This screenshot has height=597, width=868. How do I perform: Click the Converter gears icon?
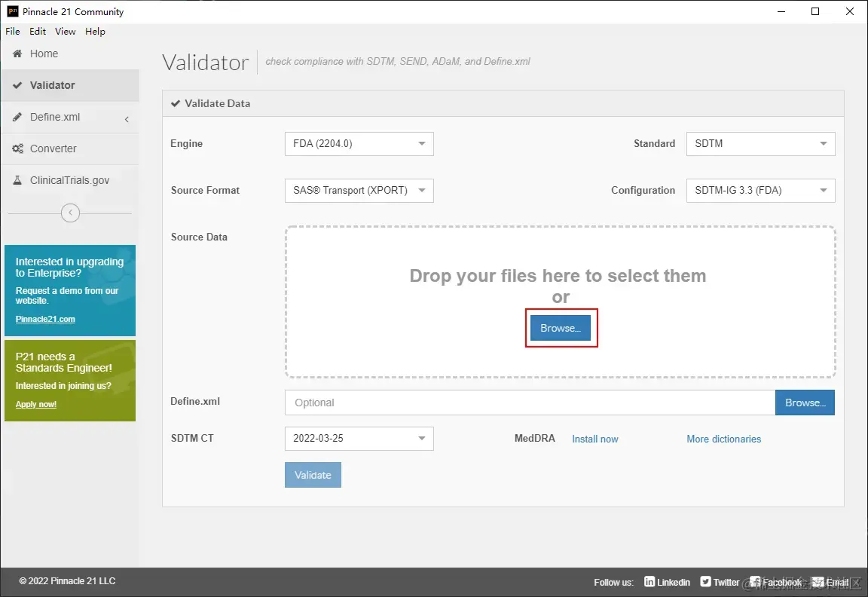pyautogui.click(x=18, y=148)
